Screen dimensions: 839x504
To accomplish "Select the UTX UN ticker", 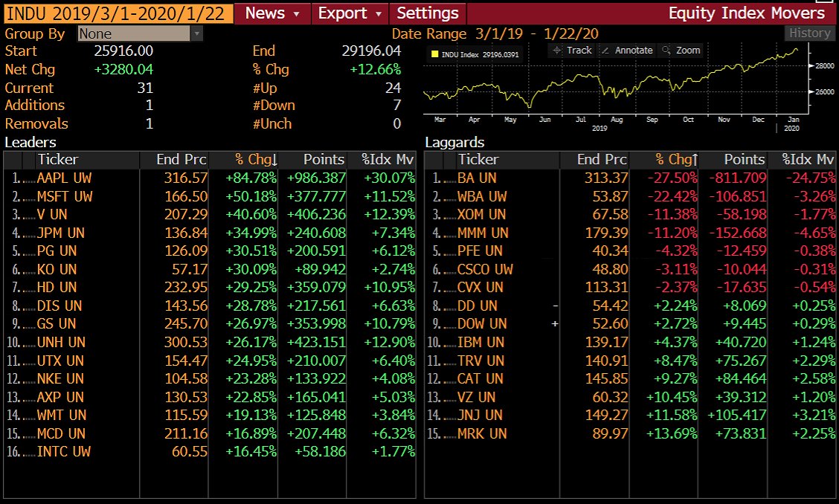I will (x=60, y=361).
